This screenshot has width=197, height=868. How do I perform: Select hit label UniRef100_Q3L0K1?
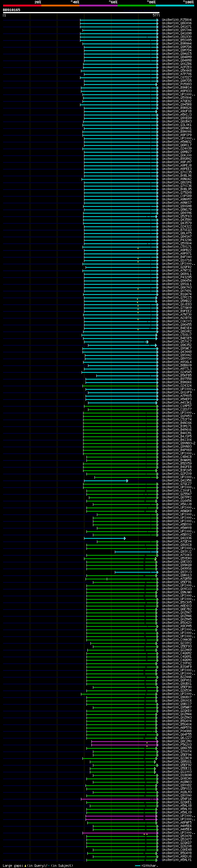tap(176, 125)
